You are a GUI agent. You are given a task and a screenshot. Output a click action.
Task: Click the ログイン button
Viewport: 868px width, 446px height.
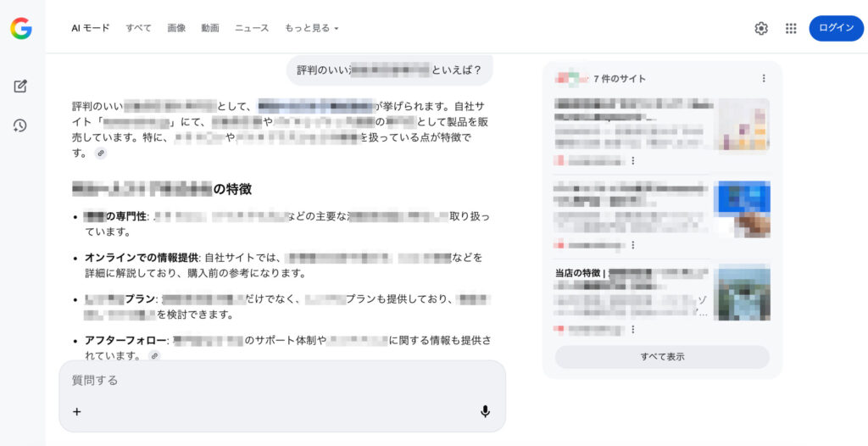[837, 28]
